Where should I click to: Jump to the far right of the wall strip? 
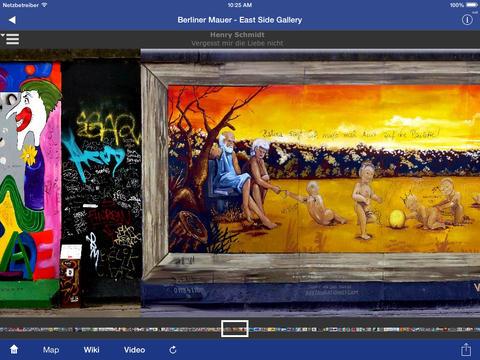click(477, 329)
